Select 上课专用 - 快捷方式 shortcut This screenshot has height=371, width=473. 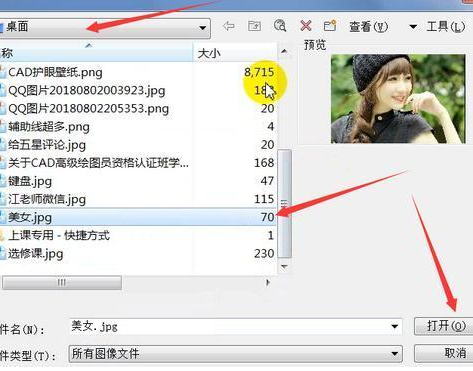[59, 235]
